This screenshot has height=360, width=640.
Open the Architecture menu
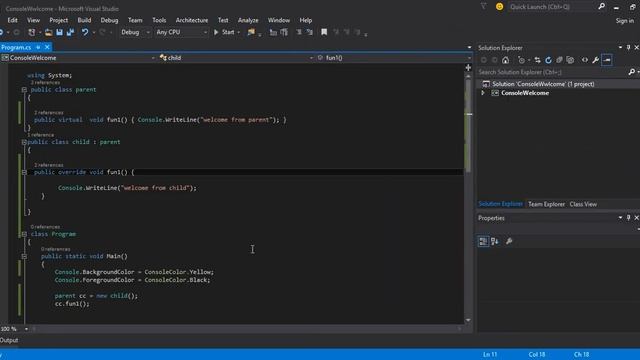pos(192,20)
